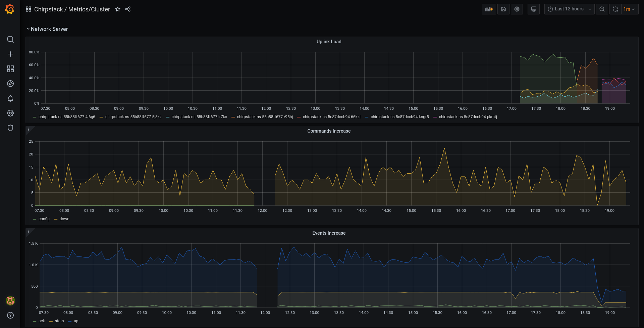The height and width of the screenshot is (328, 644).
Task: Collapse the Network Server row
Action: (x=49, y=29)
